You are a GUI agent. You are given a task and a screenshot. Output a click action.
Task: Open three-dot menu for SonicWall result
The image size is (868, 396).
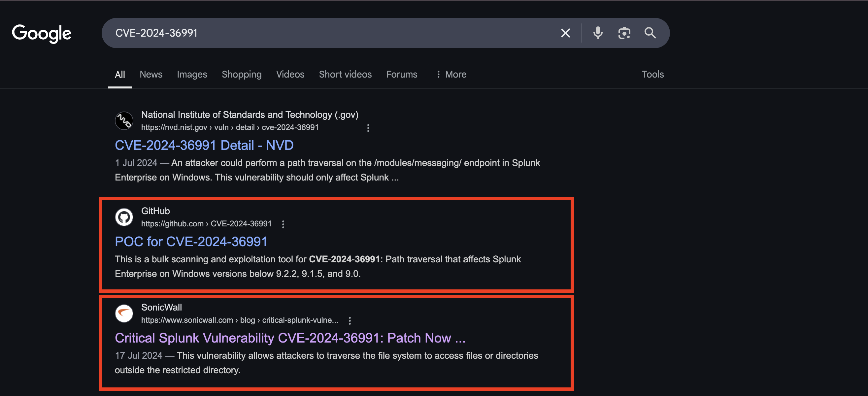click(x=350, y=320)
